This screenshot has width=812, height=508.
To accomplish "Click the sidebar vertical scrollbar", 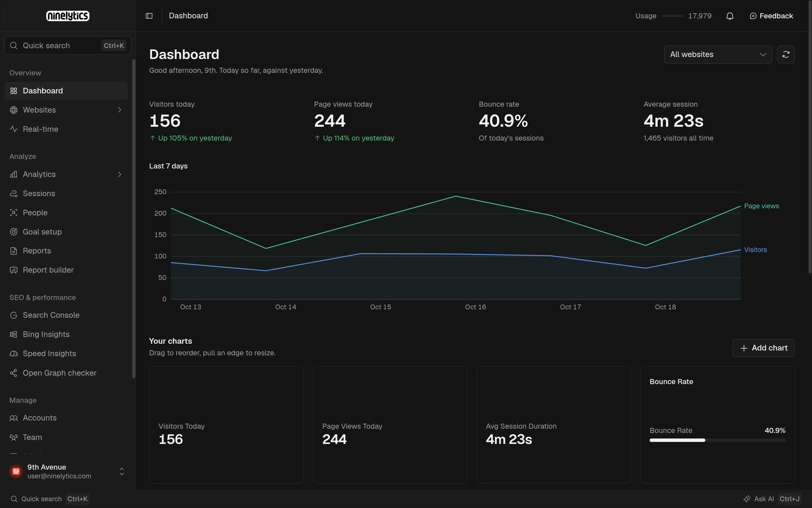I will pos(134,218).
